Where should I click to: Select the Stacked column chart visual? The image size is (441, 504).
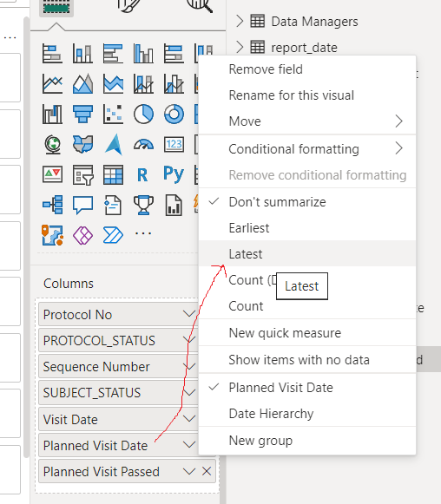click(x=82, y=54)
